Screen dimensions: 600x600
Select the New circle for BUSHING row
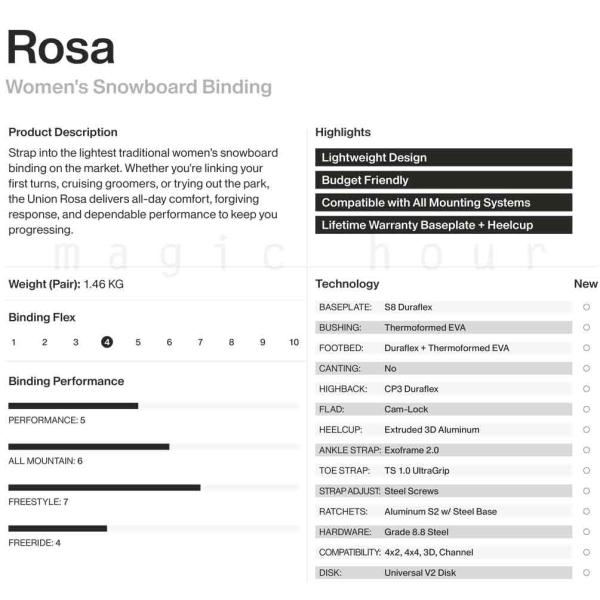tap(586, 328)
